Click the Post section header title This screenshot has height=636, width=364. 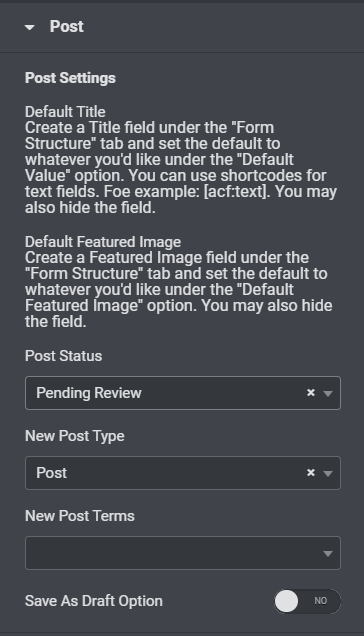tap(67, 26)
